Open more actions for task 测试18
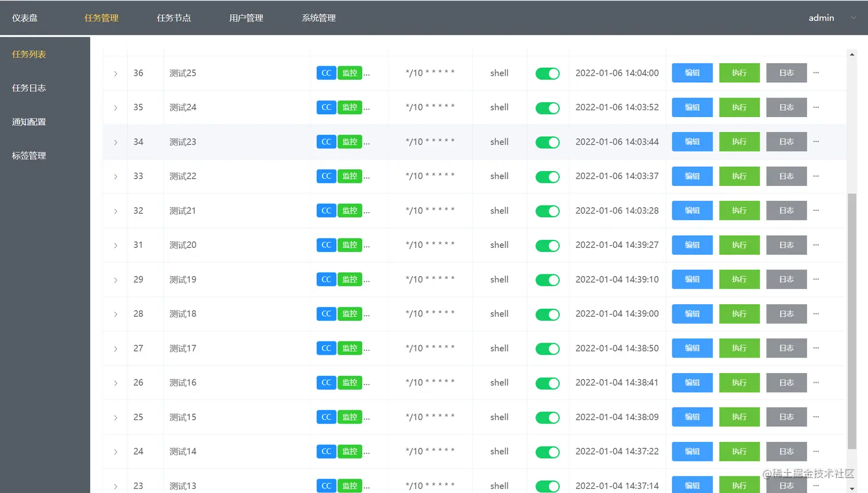868x493 pixels. click(x=816, y=314)
